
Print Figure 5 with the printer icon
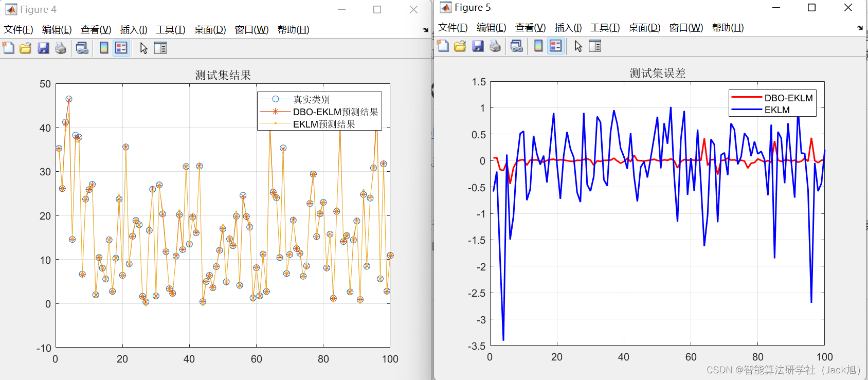(495, 46)
